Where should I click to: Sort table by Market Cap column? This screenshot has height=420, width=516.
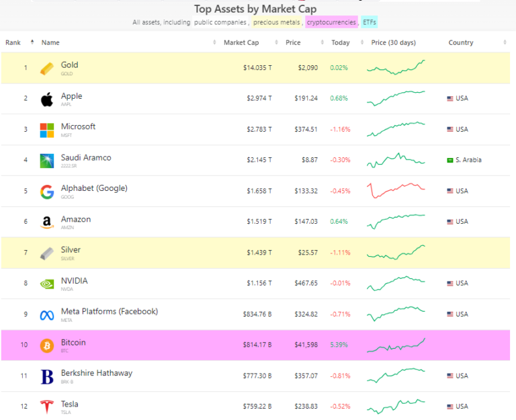(x=241, y=42)
